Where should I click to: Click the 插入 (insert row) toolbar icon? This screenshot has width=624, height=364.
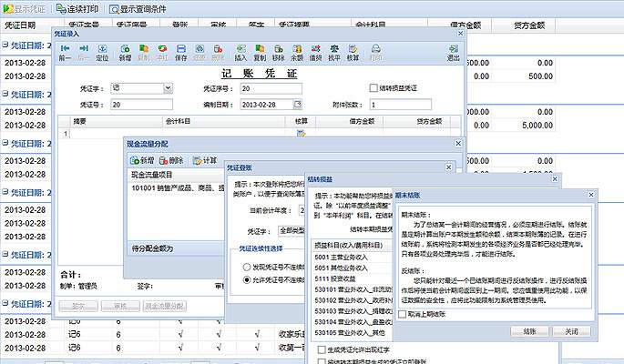[240, 51]
